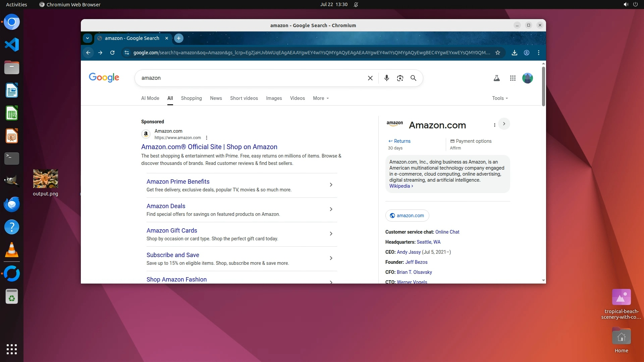
Task: Open the Tools dropdown
Action: pyautogui.click(x=500, y=98)
